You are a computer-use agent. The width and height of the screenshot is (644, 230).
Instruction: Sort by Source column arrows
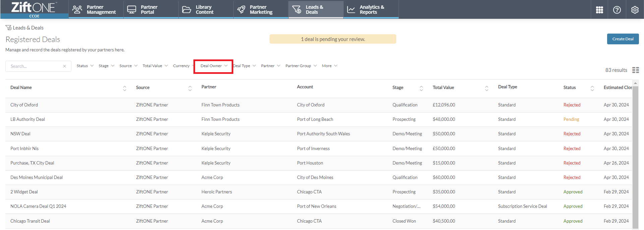click(x=190, y=88)
